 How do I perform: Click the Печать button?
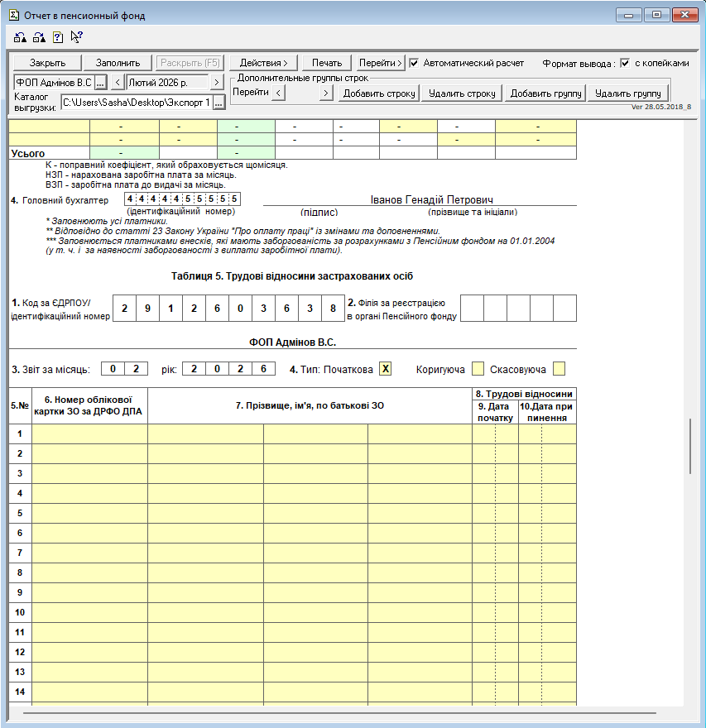point(327,63)
